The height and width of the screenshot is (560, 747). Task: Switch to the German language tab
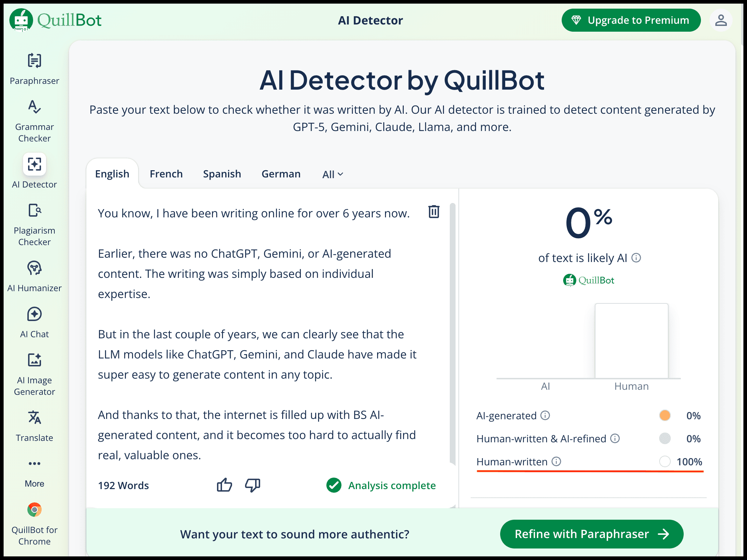(281, 174)
